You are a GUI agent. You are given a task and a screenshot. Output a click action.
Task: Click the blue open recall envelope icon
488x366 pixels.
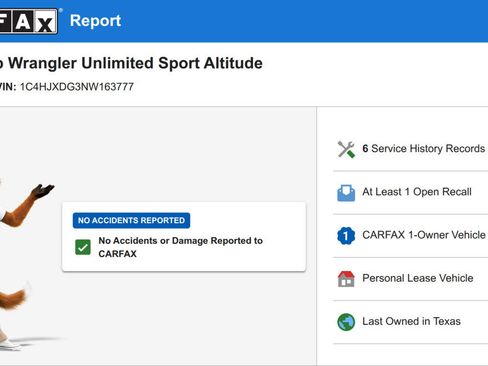[x=346, y=193]
